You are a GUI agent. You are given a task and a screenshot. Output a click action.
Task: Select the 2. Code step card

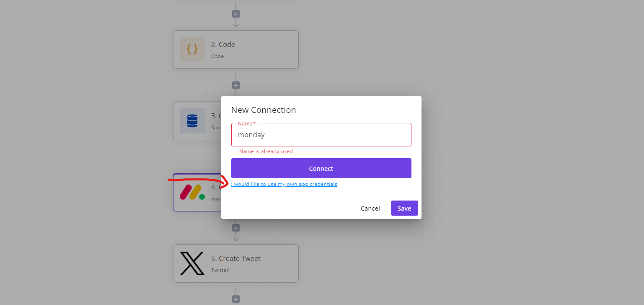click(236, 50)
